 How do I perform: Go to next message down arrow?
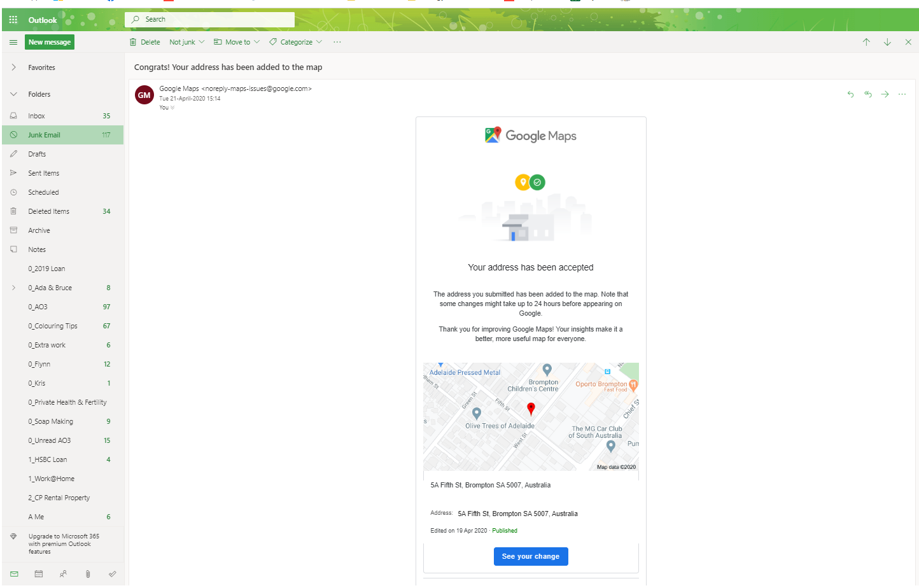pyautogui.click(x=887, y=42)
